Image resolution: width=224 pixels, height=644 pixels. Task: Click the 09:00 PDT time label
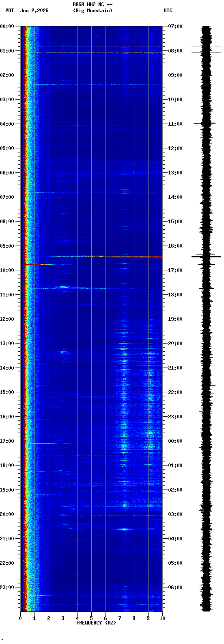pos(7,246)
